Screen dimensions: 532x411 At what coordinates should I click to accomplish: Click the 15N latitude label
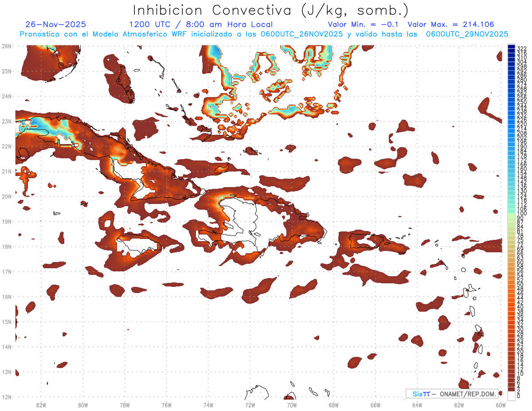pos(7,321)
